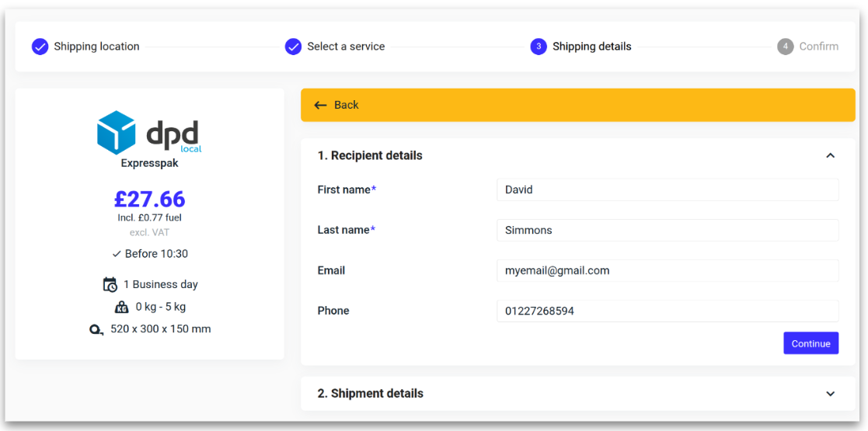Screen dimensions: 868x431
Task: Click the Last name field containing Simmons
Action: click(667, 230)
